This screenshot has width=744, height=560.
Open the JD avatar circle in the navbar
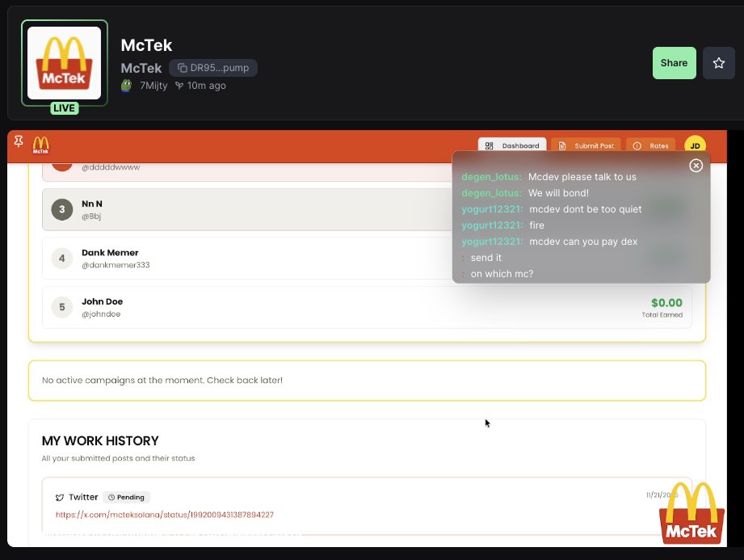click(x=695, y=145)
